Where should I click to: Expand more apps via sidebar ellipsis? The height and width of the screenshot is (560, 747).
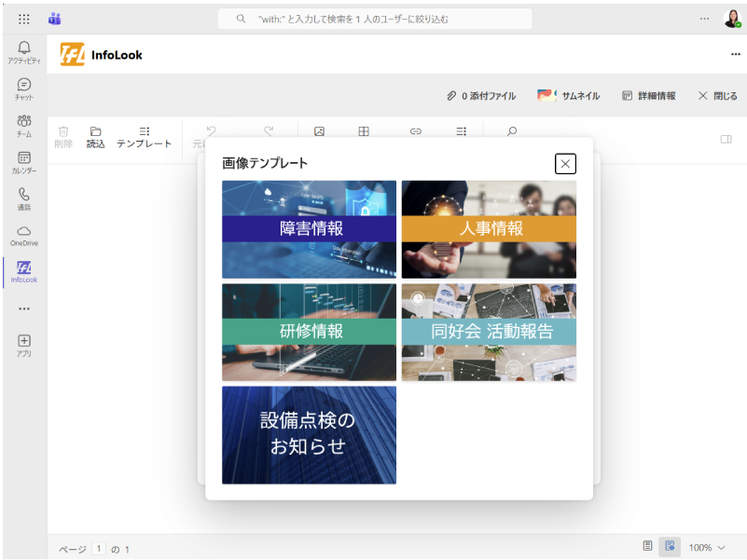[x=23, y=308]
